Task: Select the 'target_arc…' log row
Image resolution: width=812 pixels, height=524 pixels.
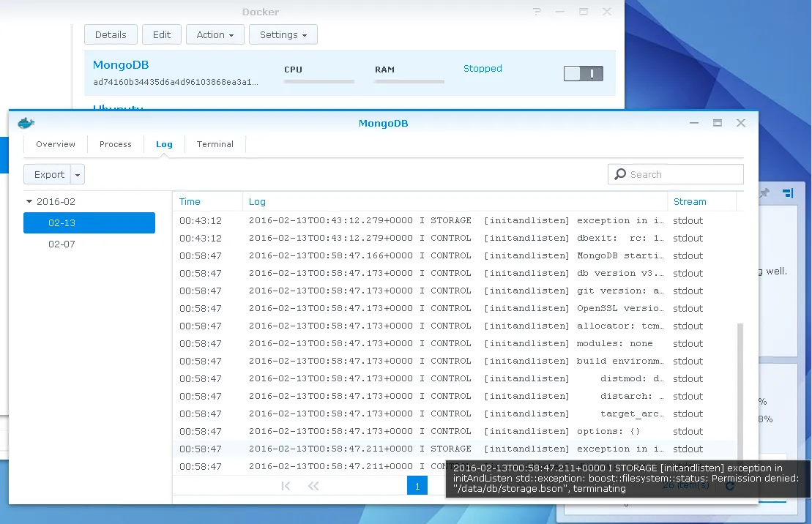Action: tap(454, 414)
